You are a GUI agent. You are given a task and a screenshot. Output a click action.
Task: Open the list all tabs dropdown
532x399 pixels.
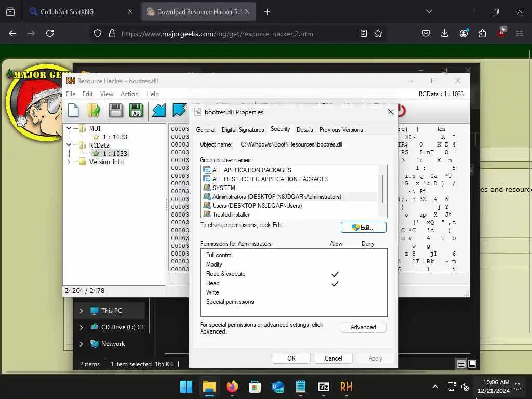[429, 11]
